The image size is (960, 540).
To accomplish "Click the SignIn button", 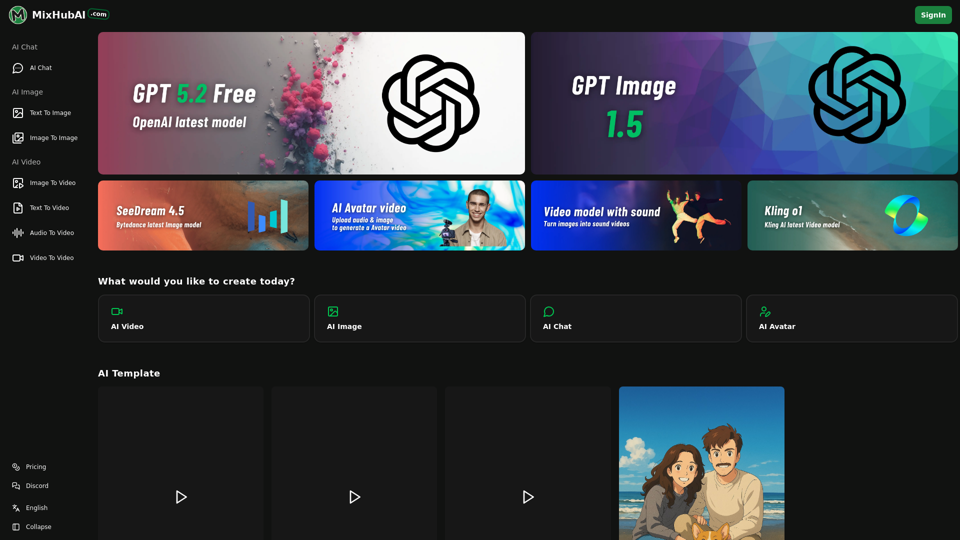I will coord(933,15).
